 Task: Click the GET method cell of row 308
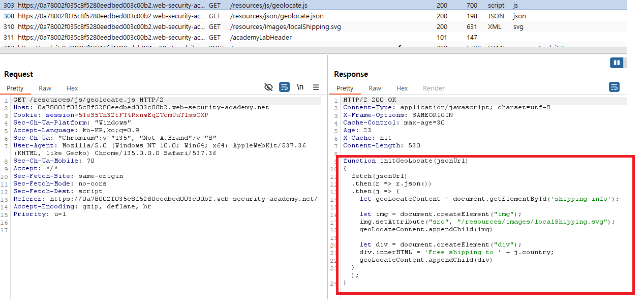[x=214, y=16]
